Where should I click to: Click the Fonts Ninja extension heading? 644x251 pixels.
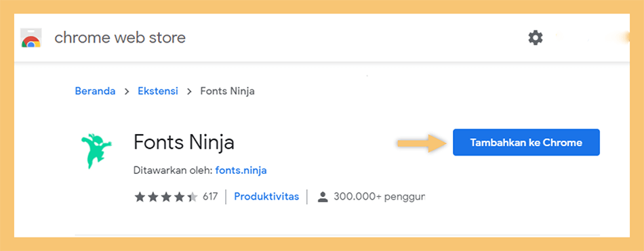click(x=184, y=143)
